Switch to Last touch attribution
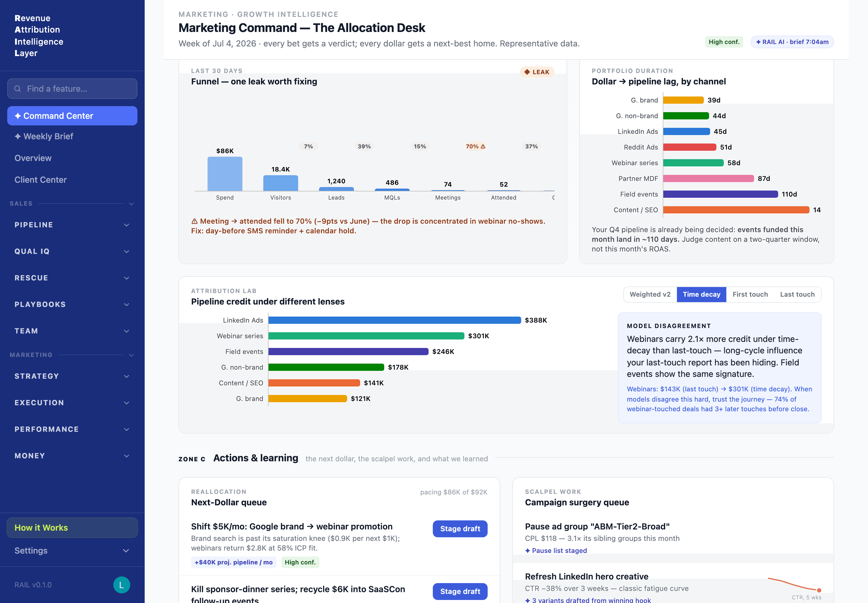Screen dimensions: 868x603 [797, 295]
